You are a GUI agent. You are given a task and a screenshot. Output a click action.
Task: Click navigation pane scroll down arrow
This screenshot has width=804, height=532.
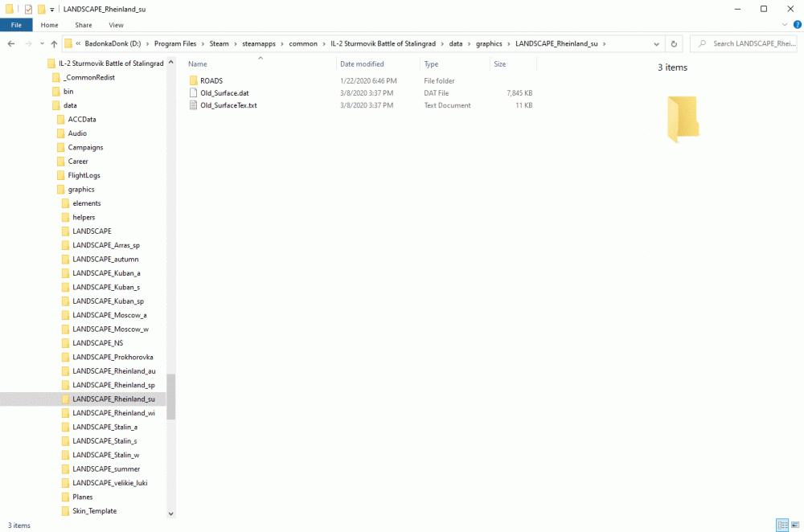point(170,514)
